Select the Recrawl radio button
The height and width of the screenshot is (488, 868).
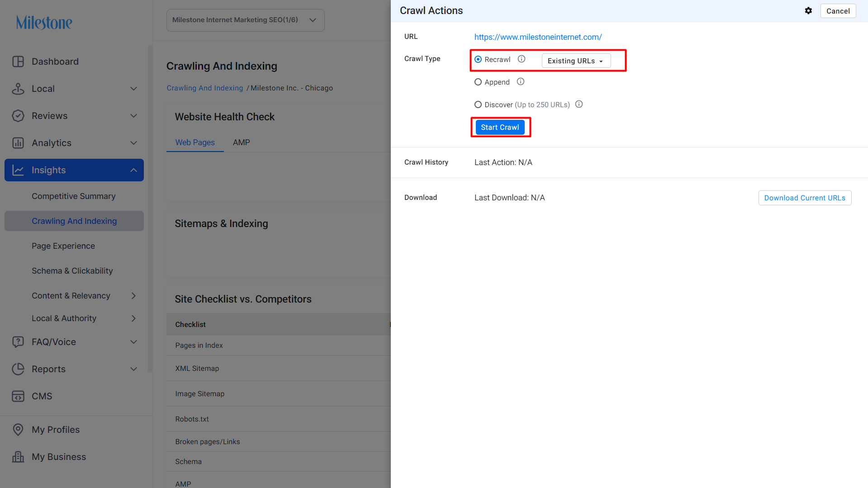coord(478,59)
